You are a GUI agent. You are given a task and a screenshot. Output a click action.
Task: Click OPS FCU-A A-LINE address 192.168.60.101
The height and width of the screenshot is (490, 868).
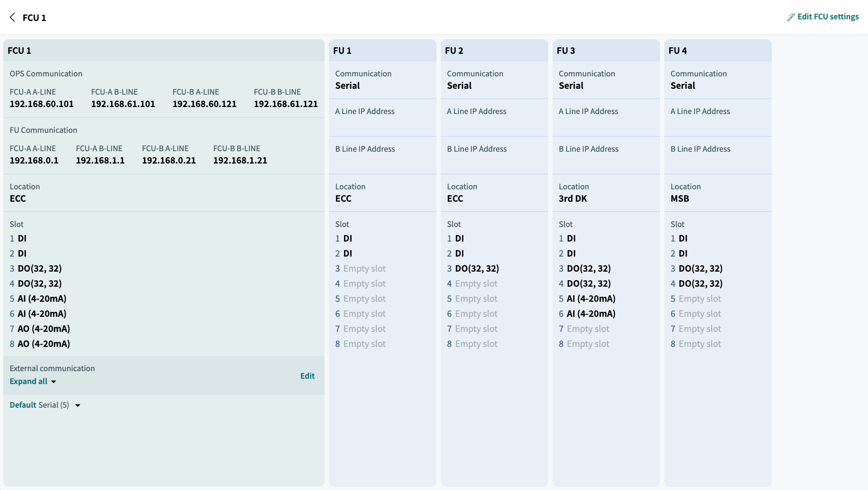tap(42, 104)
